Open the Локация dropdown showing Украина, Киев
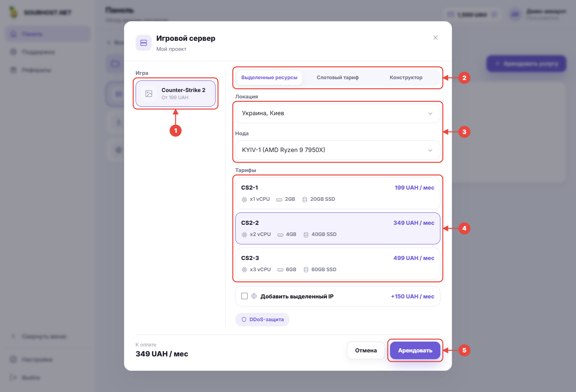The width and height of the screenshot is (576, 392). [x=338, y=113]
